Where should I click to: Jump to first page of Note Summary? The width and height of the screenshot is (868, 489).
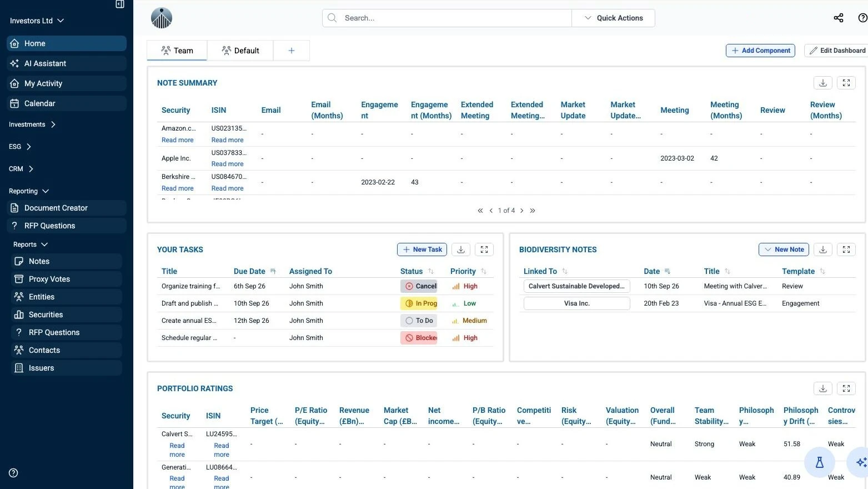coord(480,211)
